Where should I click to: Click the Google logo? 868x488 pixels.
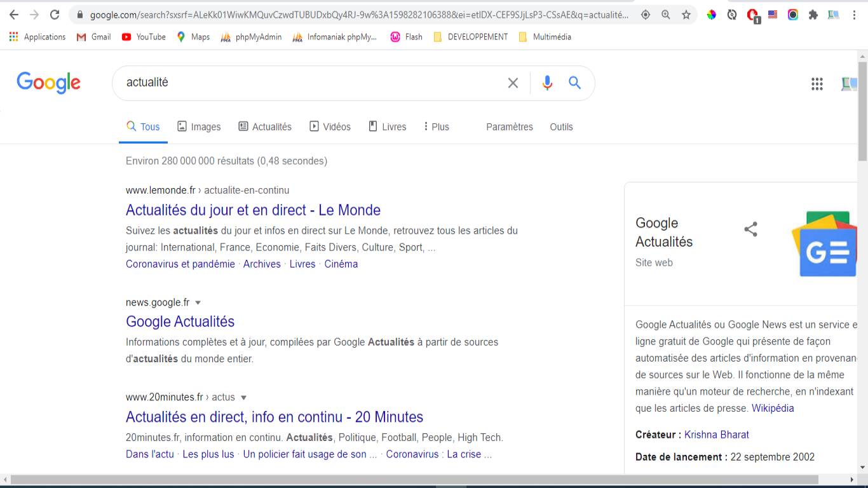coord(49,83)
